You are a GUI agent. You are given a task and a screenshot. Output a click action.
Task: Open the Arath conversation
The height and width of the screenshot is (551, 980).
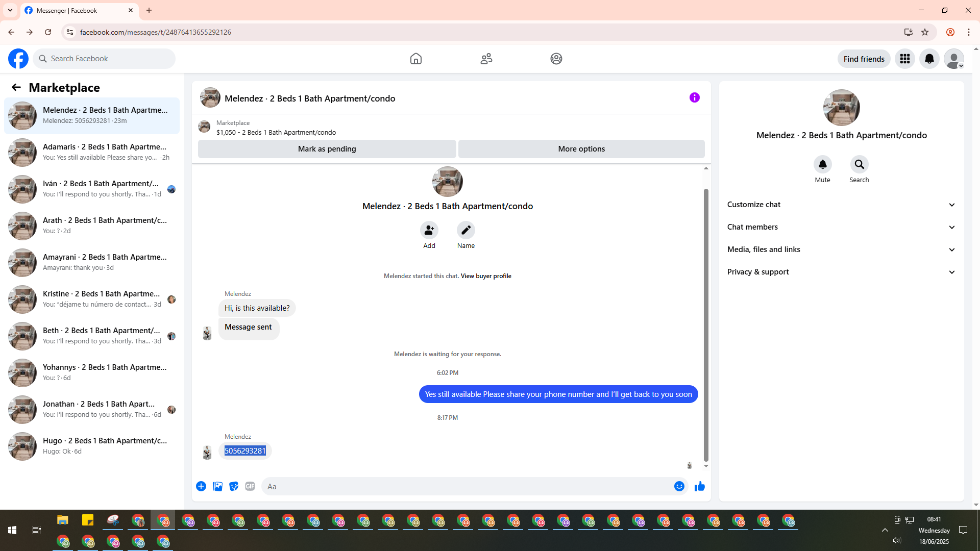pos(92,226)
